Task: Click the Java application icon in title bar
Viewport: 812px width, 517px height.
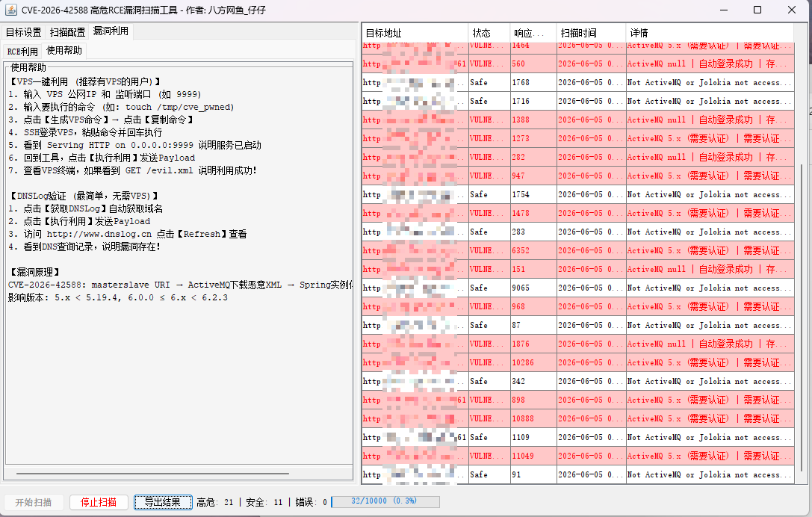Action: 11,9
